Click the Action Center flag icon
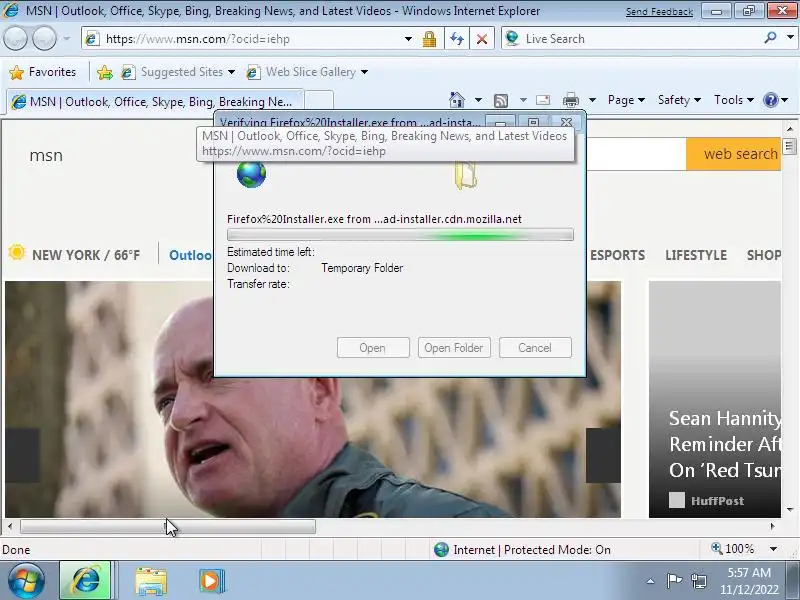The image size is (800, 600). 674,581
